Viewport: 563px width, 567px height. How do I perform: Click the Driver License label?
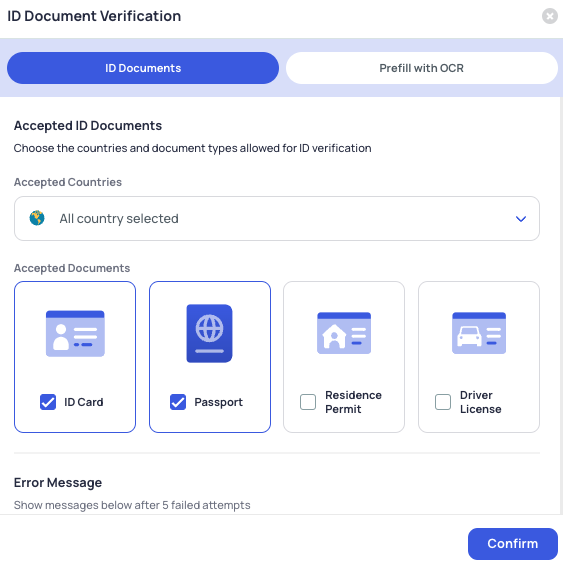(x=481, y=402)
